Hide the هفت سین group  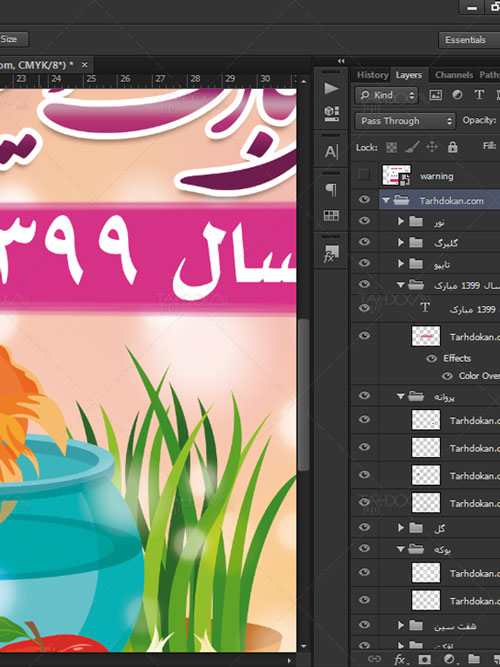point(364,624)
